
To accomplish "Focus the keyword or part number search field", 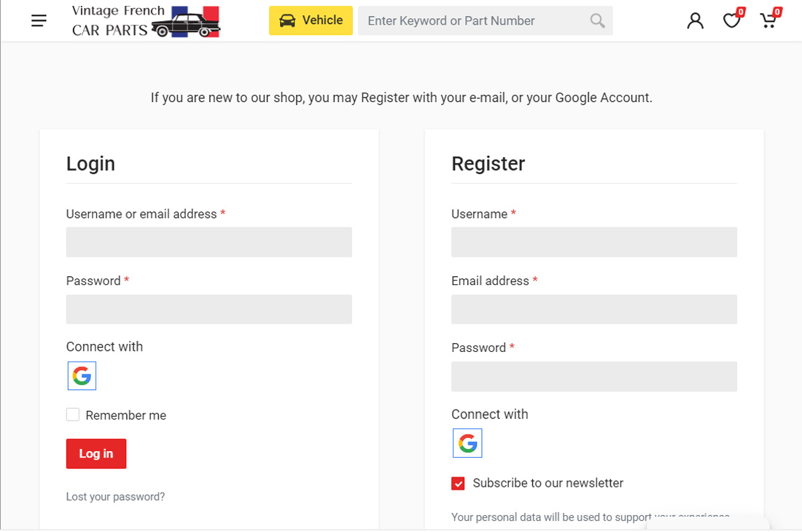I will [474, 20].
